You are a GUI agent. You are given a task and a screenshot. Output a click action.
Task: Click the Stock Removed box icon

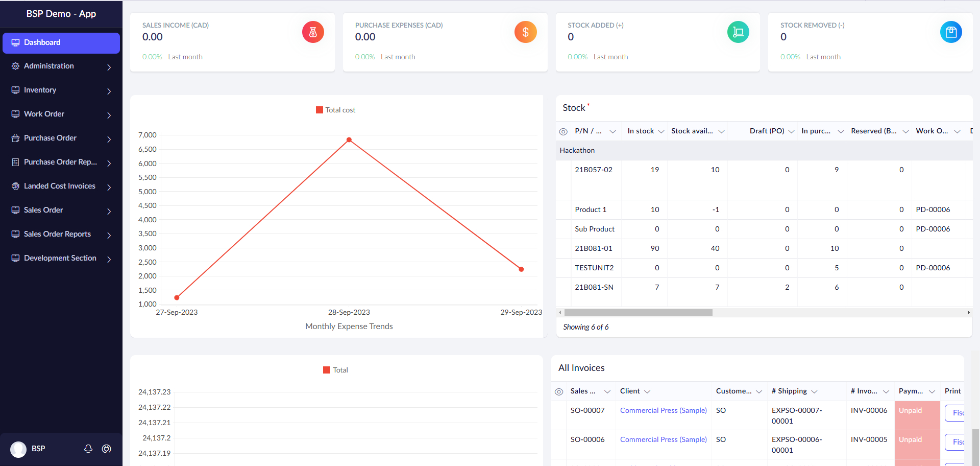pos(951,32)
